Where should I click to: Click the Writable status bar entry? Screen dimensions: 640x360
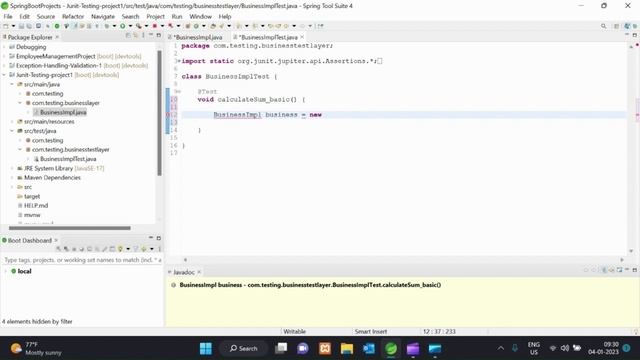point(295,331)
